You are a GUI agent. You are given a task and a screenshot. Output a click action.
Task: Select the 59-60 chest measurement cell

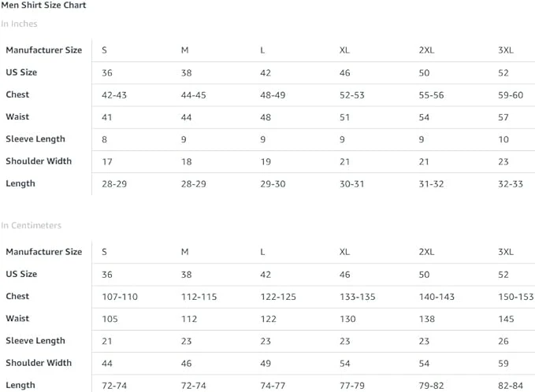pos(511,94)
